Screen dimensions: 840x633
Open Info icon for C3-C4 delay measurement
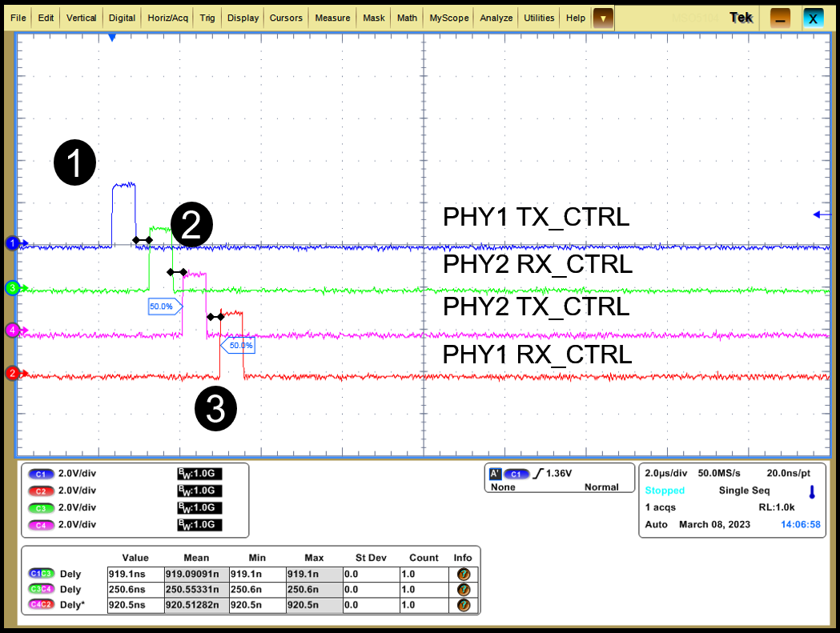pos(463,590)
